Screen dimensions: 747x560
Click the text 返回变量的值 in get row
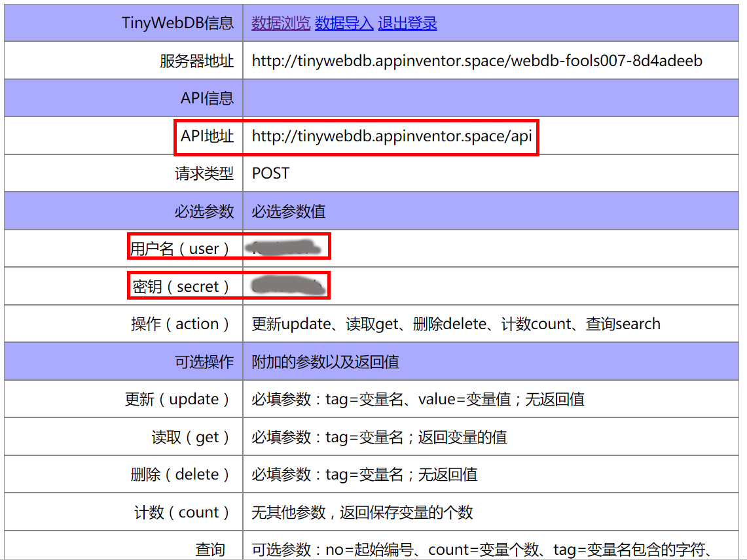462,437
